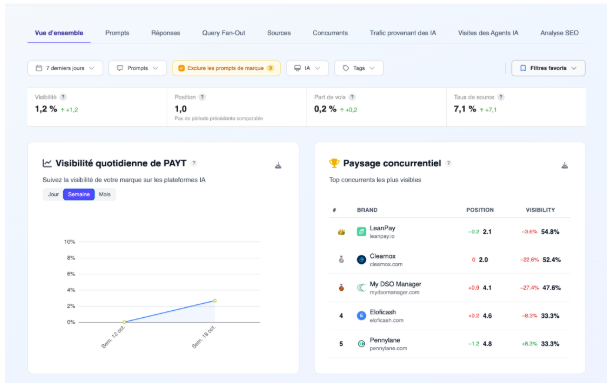612x386 pixels.
Task: Download the Paysage concurrentiel table
Action: 565,165
